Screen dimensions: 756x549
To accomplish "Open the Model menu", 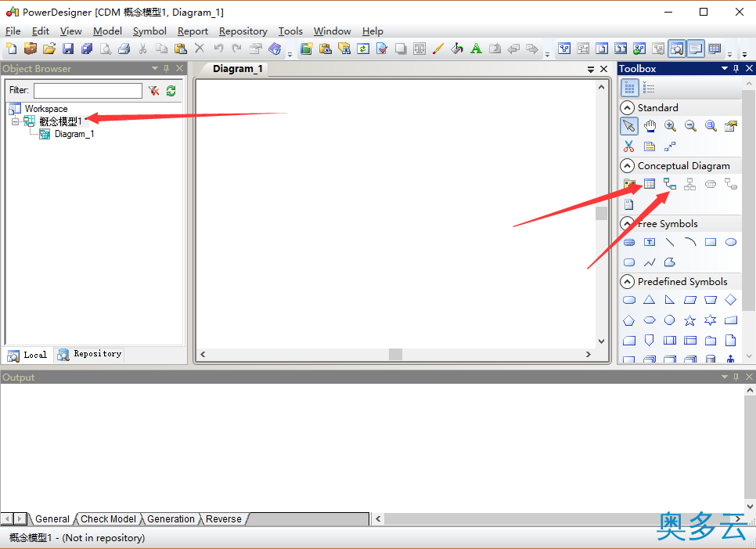I will tap(107, 31).
